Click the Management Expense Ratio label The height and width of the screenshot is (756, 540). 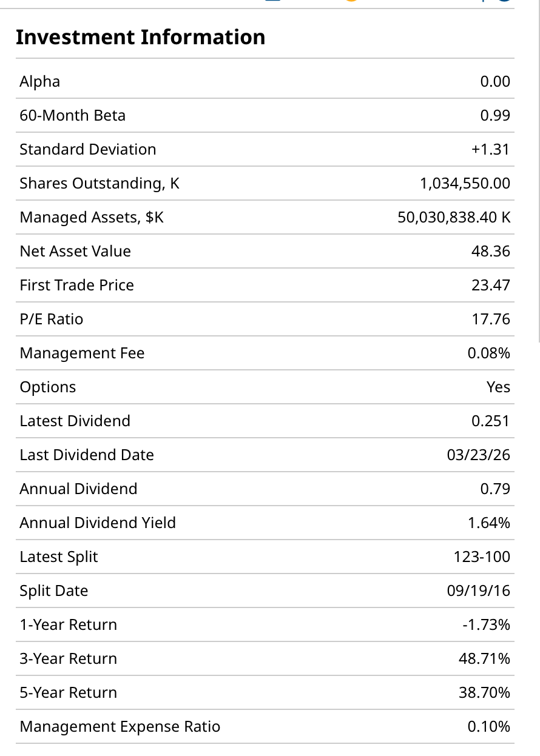pos(120,726)
